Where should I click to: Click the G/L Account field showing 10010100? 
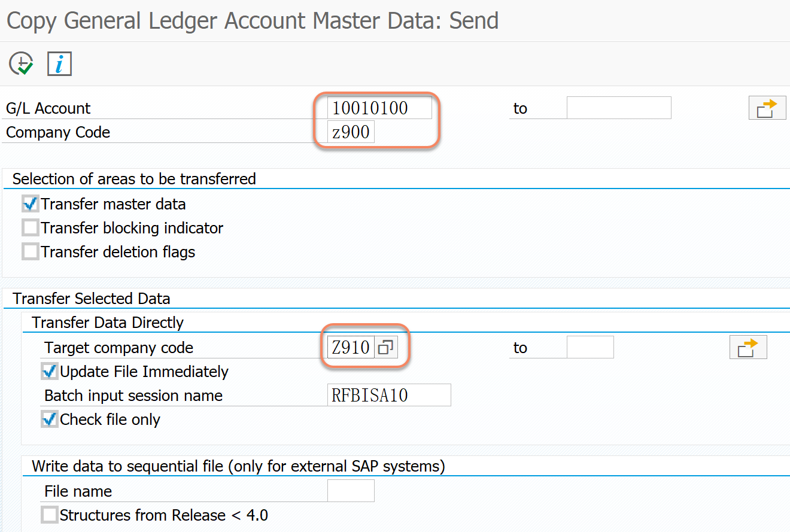point(377,108)
